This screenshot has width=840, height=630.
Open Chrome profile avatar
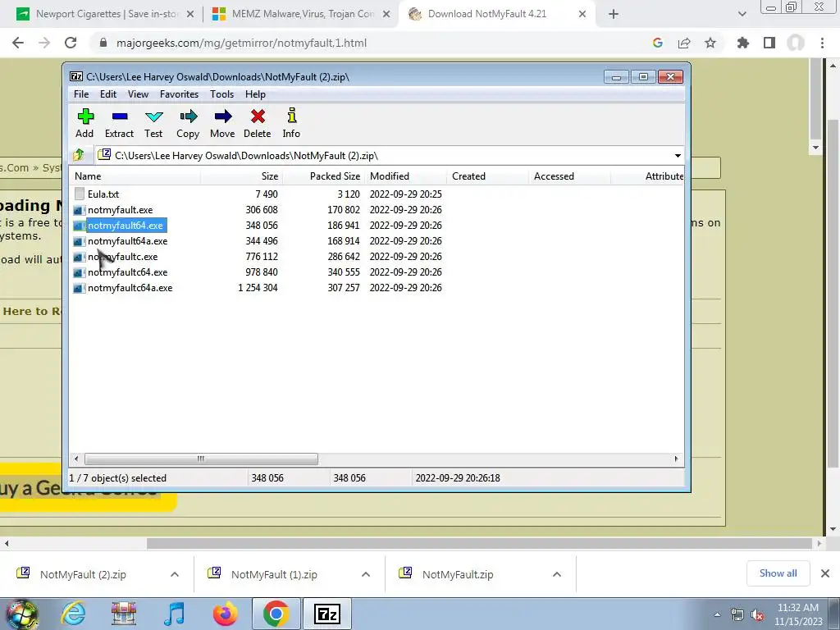tap(796, 43)
